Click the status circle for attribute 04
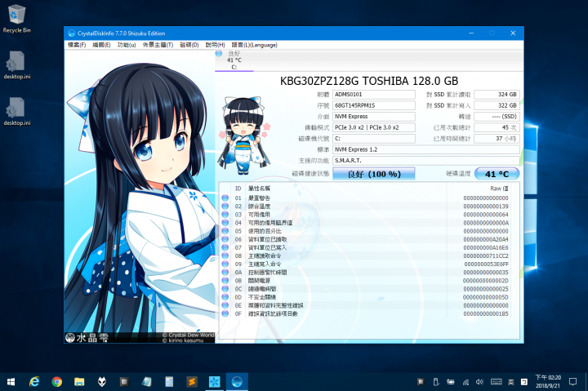Viewport: 588px width, 391px height. [x=225, y=223]
